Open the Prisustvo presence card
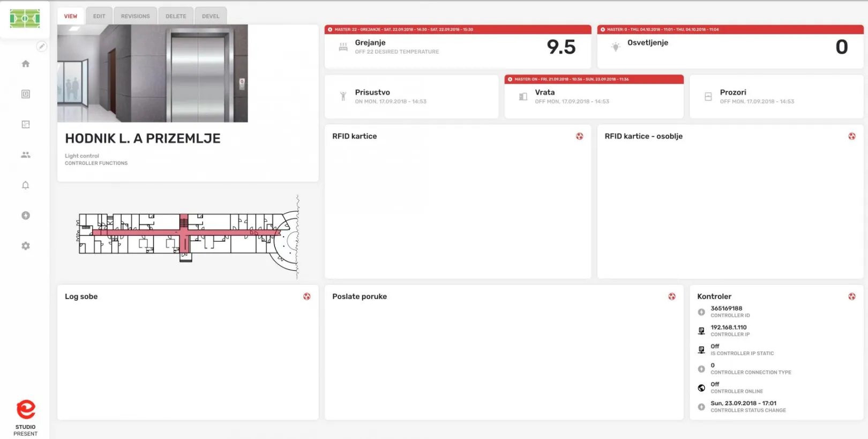This screenshot has width=868, height=439. pyautogui.click(x=411, y=96)
